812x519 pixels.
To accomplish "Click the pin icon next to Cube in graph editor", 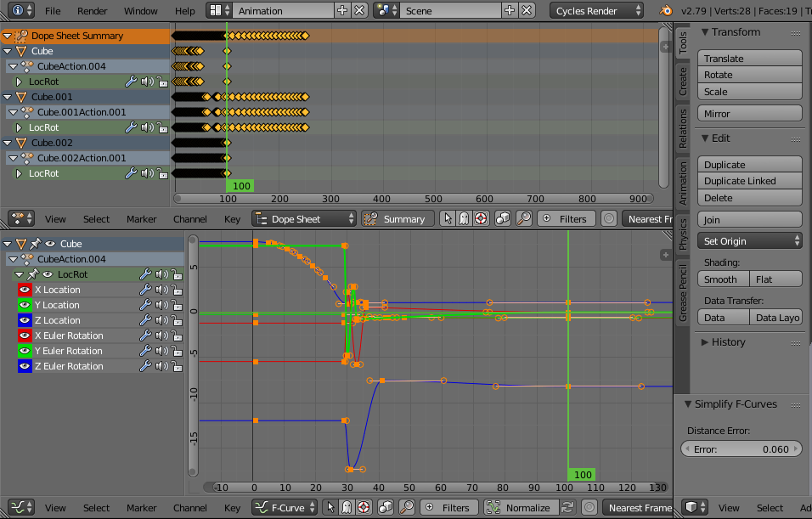I will (35, 244).
